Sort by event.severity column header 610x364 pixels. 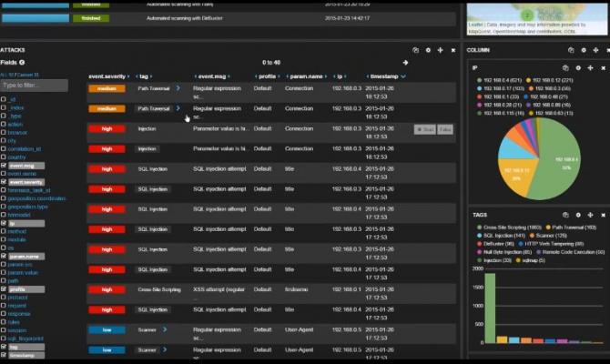pos(107,76)
